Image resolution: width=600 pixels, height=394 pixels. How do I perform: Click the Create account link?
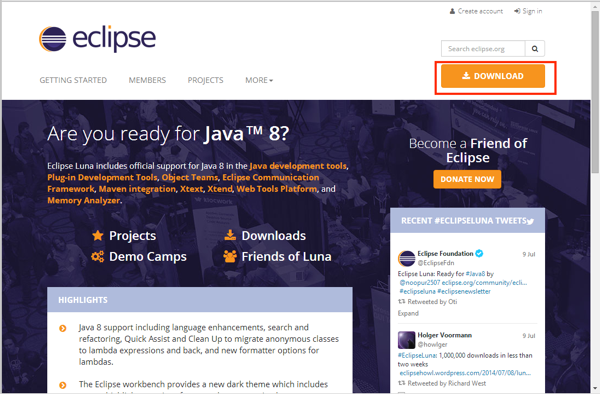click(x=480, y=11)
